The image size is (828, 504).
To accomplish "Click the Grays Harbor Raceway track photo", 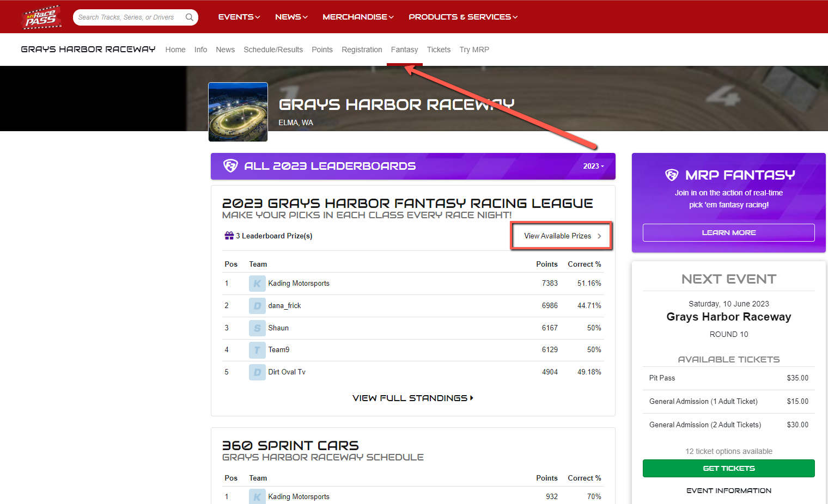I will 238,112.
